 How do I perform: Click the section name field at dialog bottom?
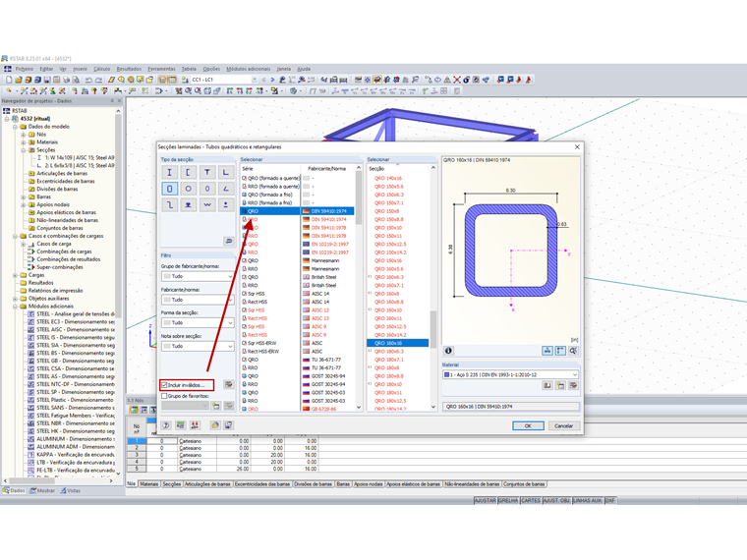pyautogui.click(x=510, y=407)
